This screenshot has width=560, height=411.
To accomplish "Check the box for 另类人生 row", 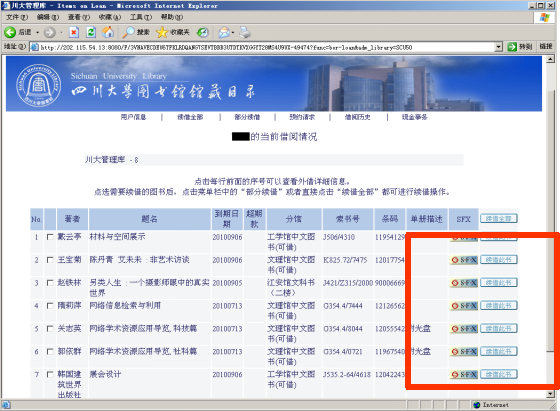I will point(50,283).
